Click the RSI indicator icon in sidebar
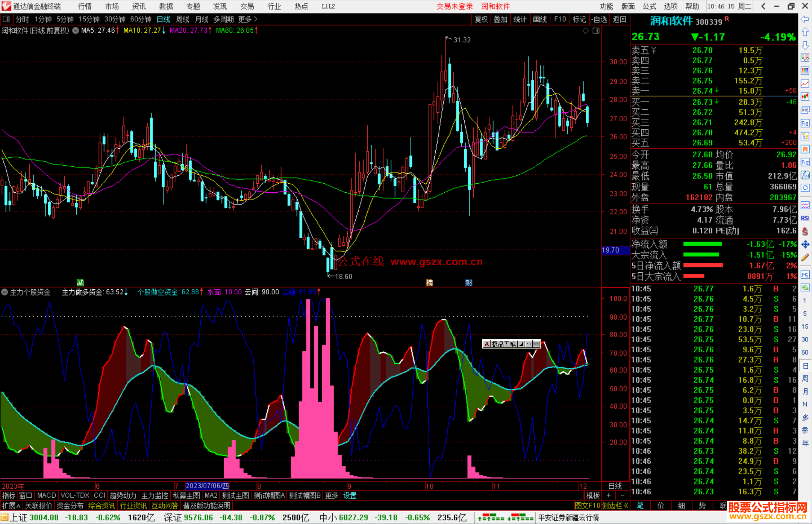Screen dimensions: 812x524 click(805, 218)
